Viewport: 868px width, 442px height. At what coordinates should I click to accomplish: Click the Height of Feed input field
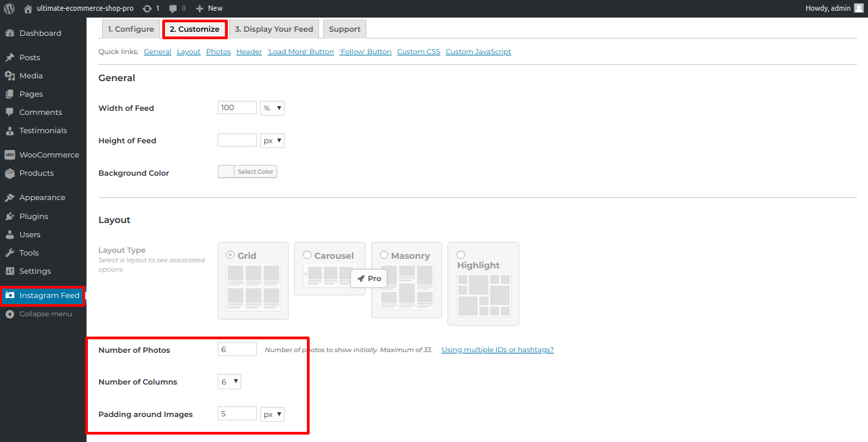pos(237,141)
